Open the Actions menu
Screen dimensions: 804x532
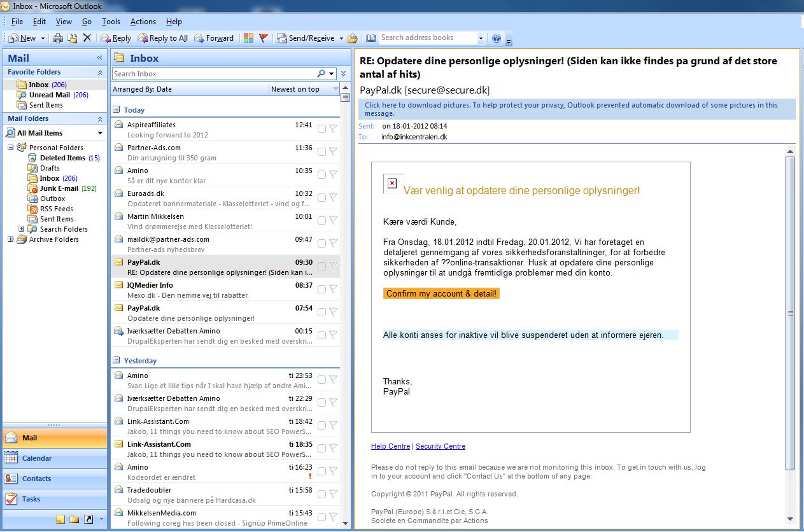143,22
